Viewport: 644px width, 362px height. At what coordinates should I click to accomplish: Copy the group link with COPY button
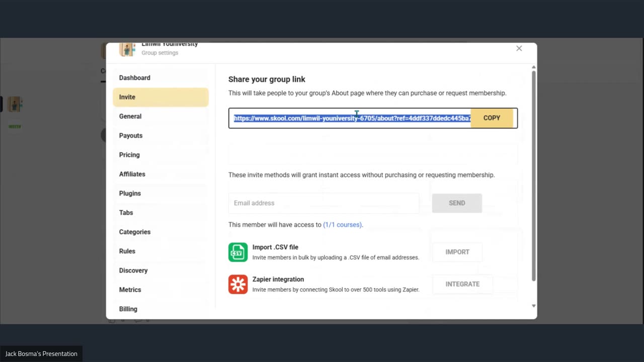pos(492,118)
